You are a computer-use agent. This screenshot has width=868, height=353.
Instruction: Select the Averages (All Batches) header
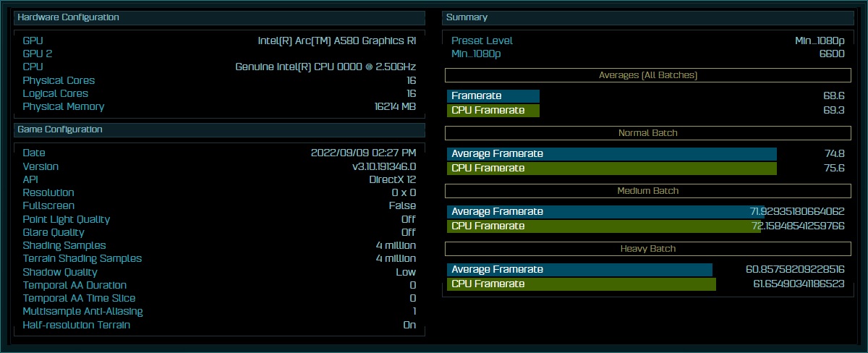pyautogui.click(x=648, y=75)
